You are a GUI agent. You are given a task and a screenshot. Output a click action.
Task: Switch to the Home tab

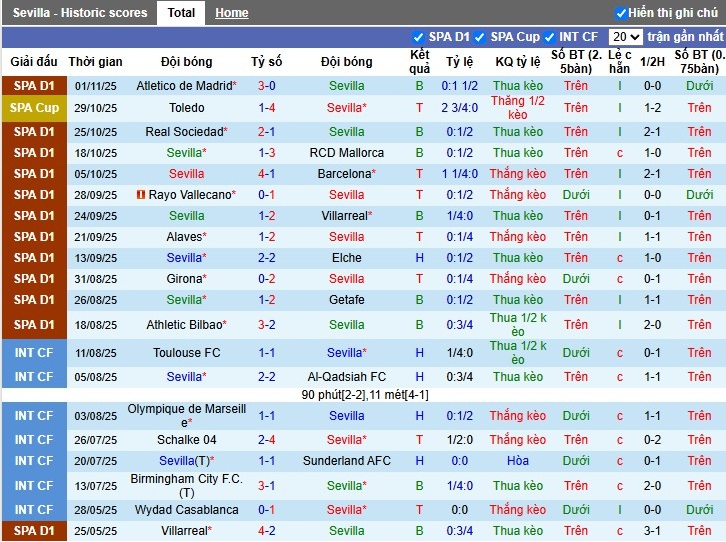coord(232,13)
